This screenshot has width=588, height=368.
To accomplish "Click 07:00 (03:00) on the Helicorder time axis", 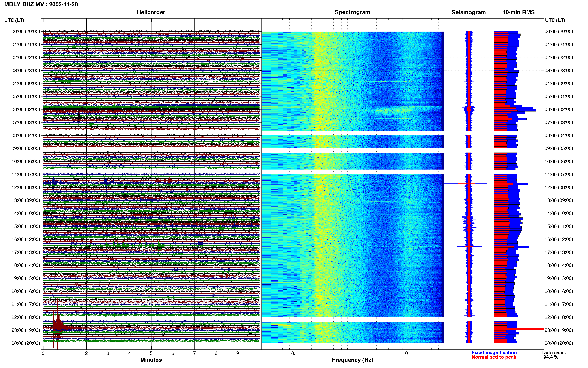I will [x=26, y=122].
